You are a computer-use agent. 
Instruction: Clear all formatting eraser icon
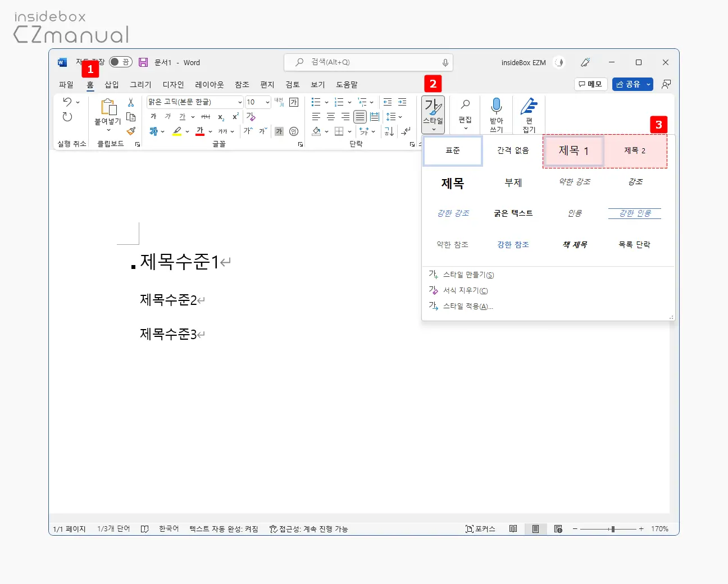coord(251,116)
